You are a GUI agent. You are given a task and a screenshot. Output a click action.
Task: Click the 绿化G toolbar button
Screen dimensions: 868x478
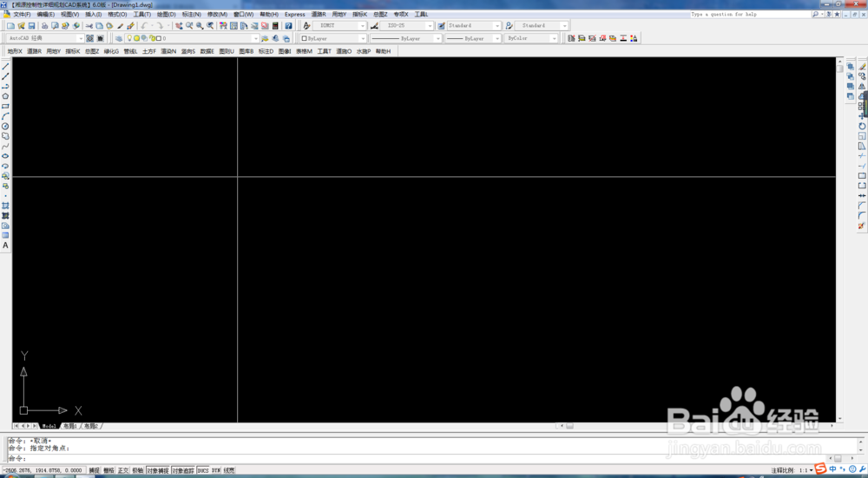(x=111, y=51)
